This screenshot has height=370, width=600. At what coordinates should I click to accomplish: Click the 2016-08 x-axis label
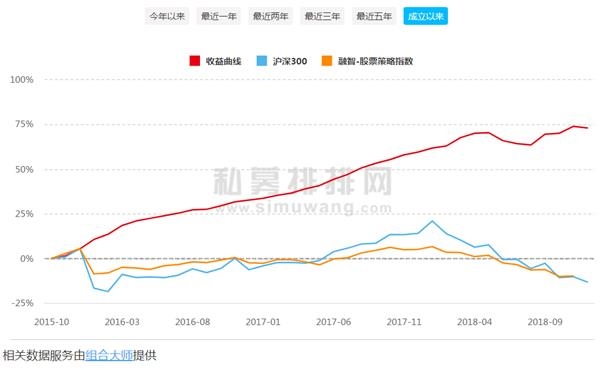click(x=192, y=322)
